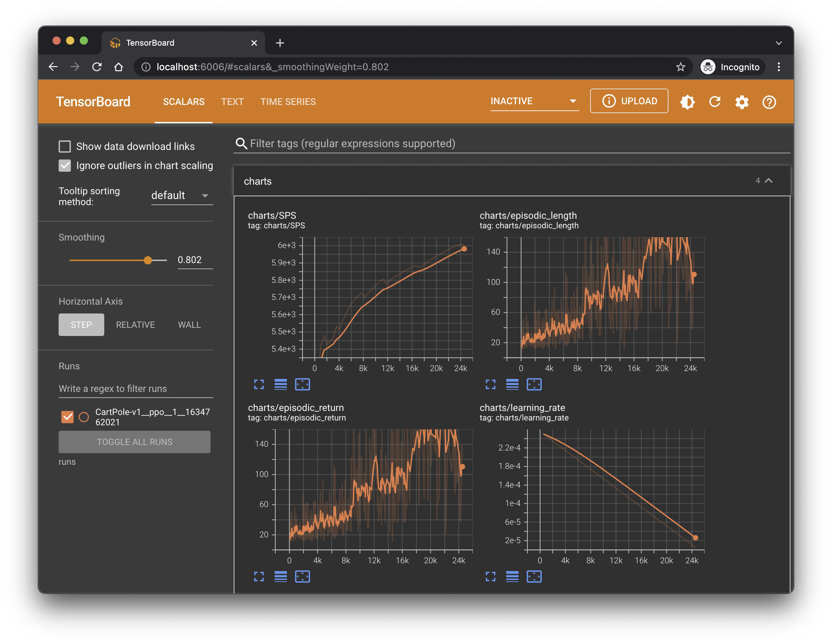Go forward in the browser
Image resolution: width=832 pixels, height=644 pixels.
(x=75, y=67)
